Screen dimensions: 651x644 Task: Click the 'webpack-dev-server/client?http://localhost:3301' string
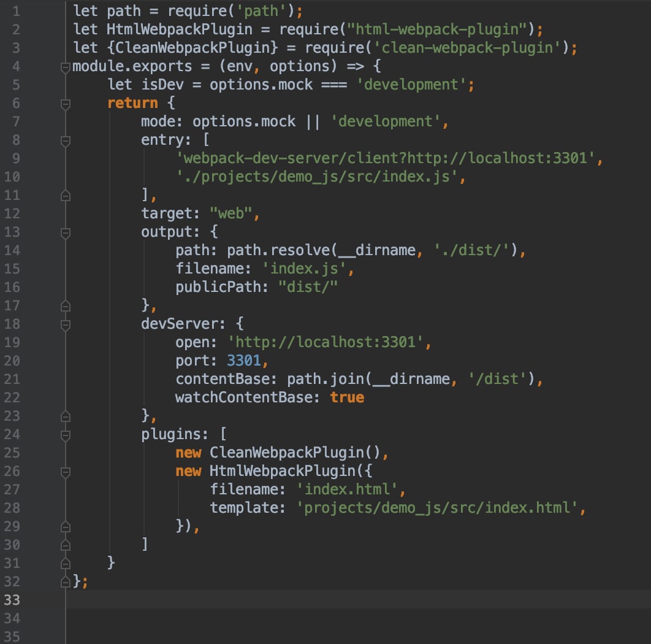click(x=386, y=158)
